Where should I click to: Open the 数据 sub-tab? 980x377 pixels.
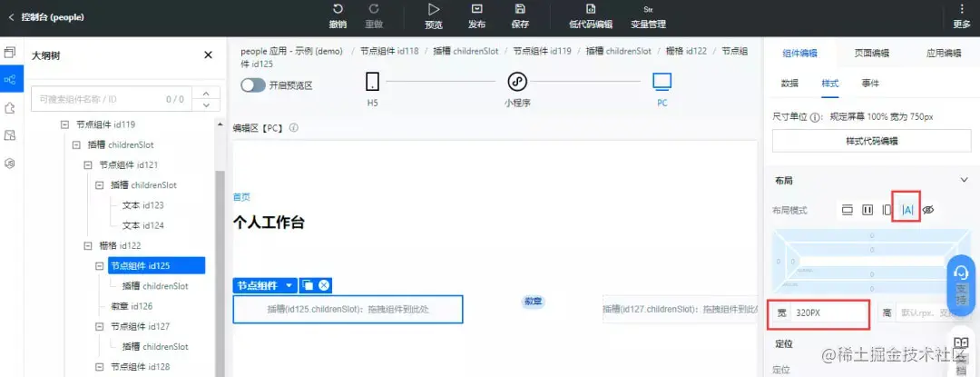790,84
